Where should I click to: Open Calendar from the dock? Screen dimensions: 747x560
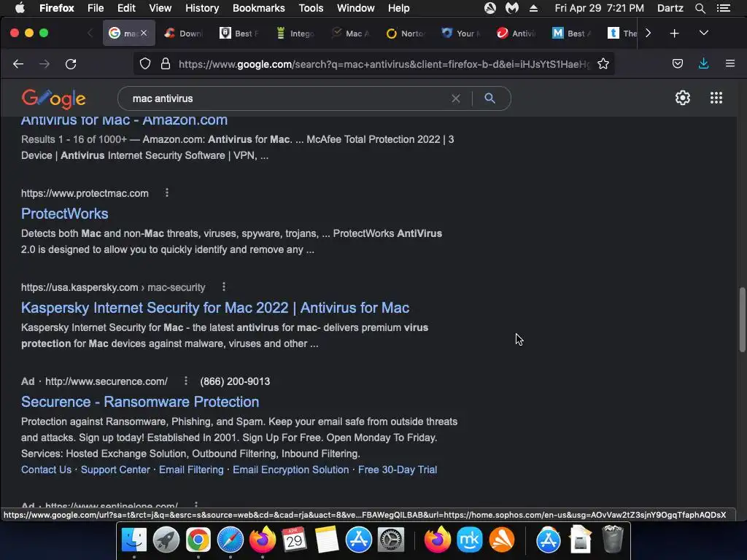point(294,540)
